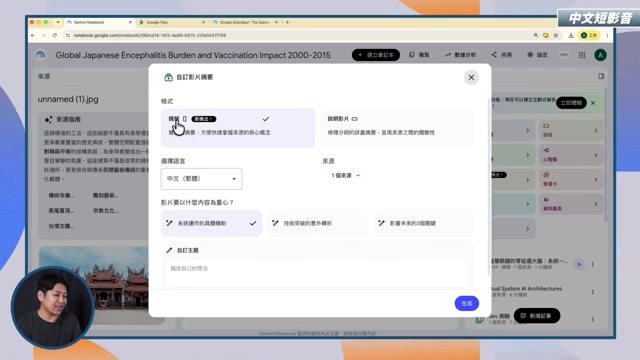The image size is (640, 360).
Task: Open a new browser tab with plus
Action: [287, 22]
